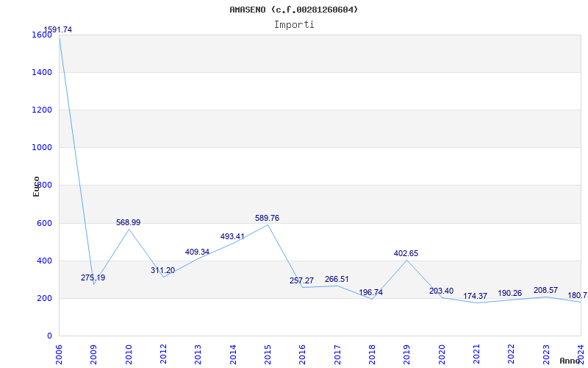
Task: Select the 208.57 data label
Action: tap(545, 290)
